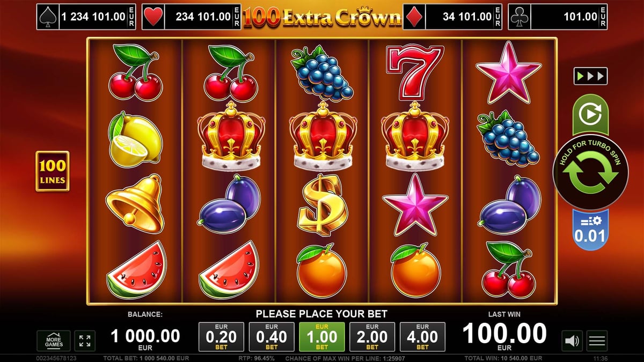644x362 pixels.
Task: Toggle fullscreen with the arrows icon
Action: click(x=85, y=341)
